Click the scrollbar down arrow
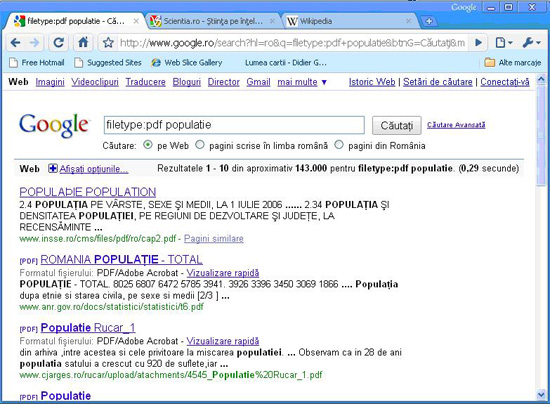This screenshot has width=550, height=404. 541,395
